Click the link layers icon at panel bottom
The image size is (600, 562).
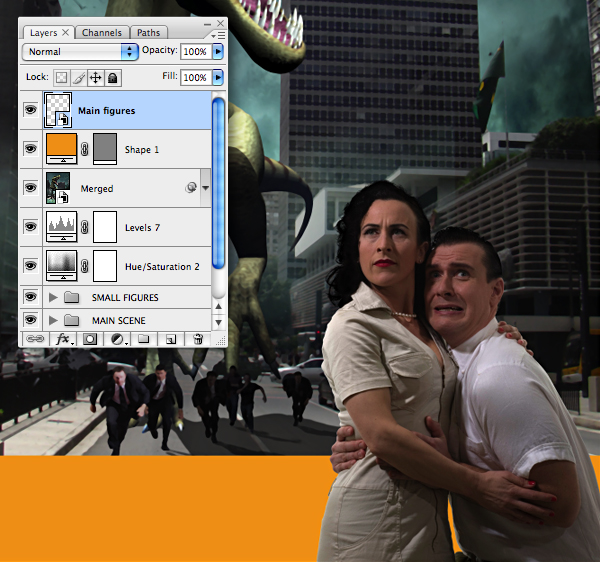pos(35,339)
